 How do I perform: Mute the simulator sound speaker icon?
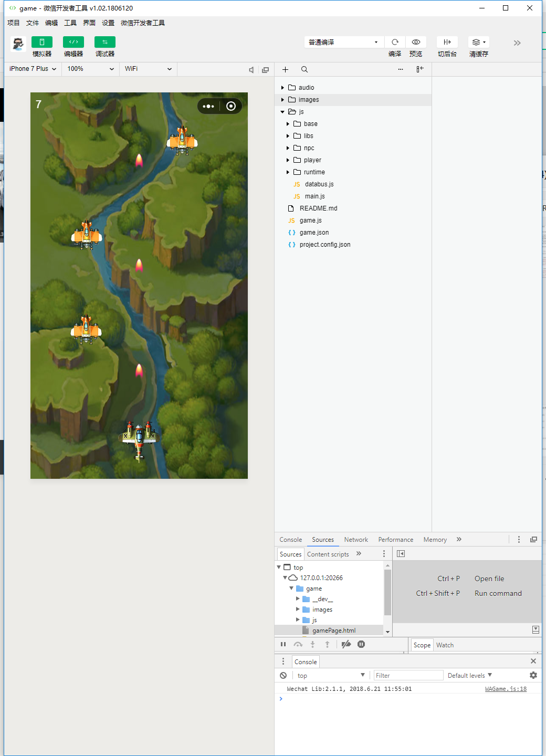[251, 70]
